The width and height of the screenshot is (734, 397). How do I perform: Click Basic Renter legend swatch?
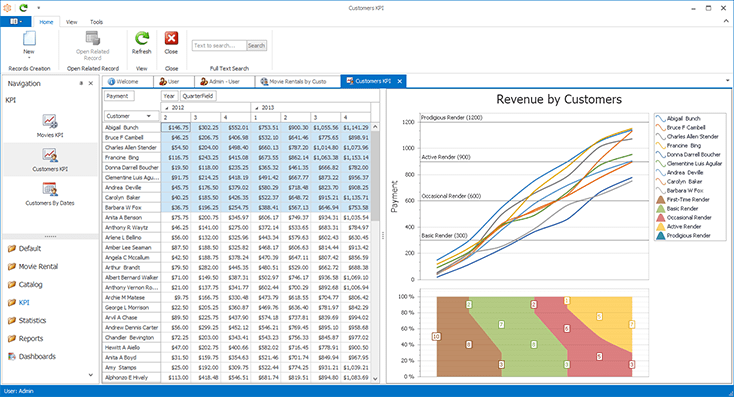(x=661, y=208)
